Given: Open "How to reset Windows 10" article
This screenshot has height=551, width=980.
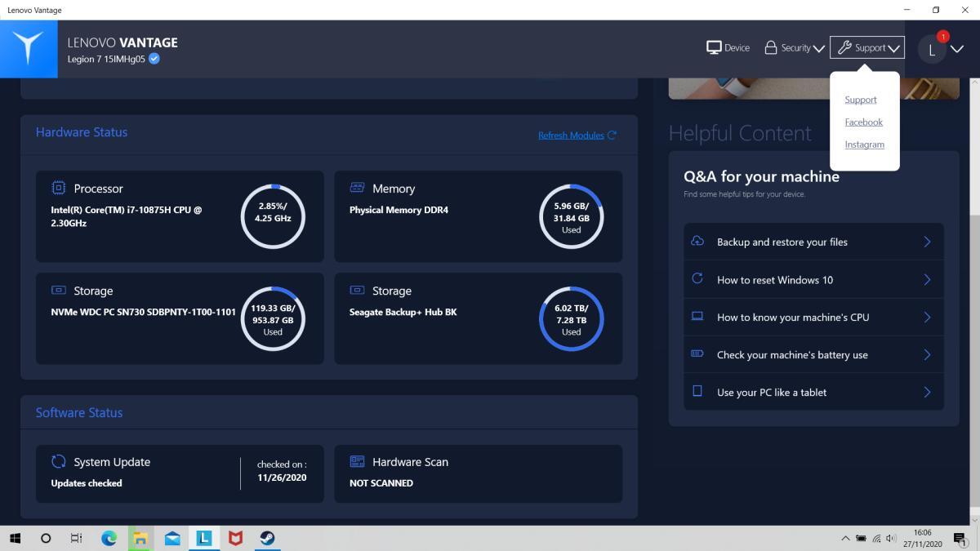Looking at the screenshot, I should click(x=813, y=279).
